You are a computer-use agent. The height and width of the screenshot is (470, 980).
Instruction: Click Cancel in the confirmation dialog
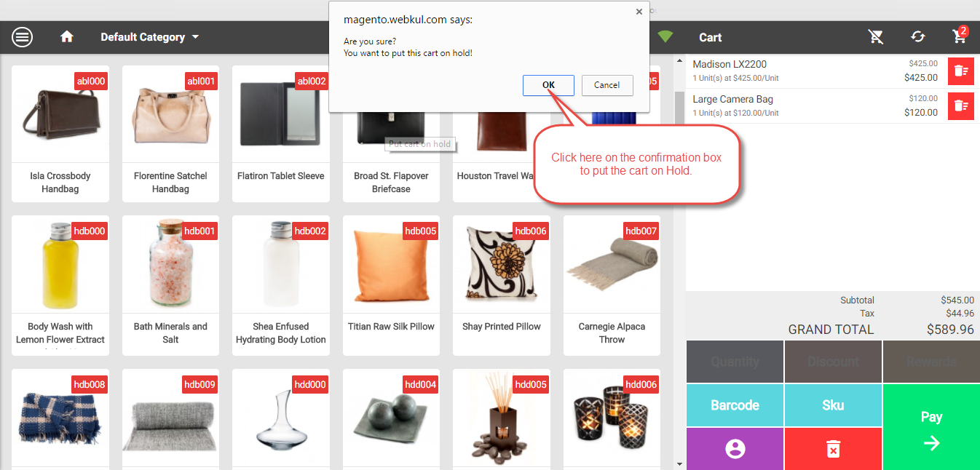tap(606, 85)
